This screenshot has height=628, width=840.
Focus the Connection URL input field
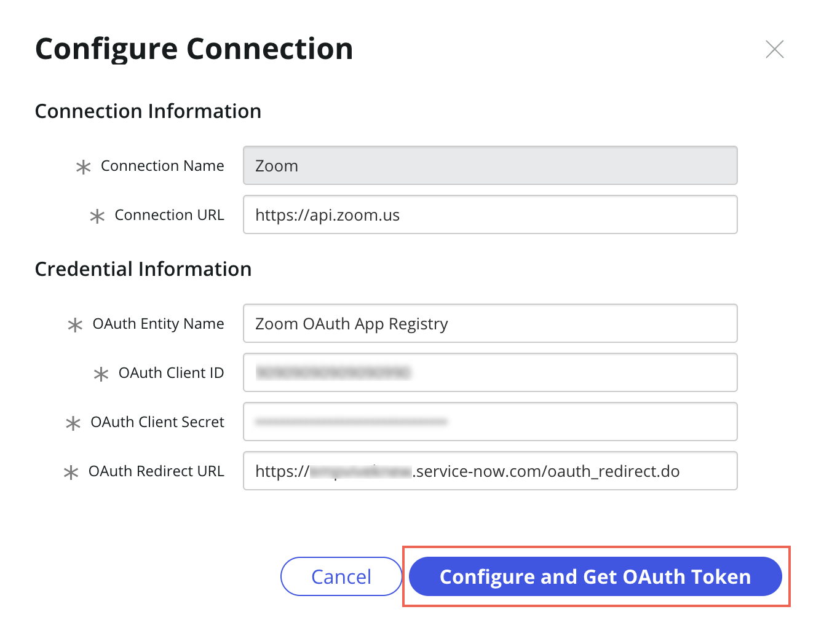[x=490, y=214]
